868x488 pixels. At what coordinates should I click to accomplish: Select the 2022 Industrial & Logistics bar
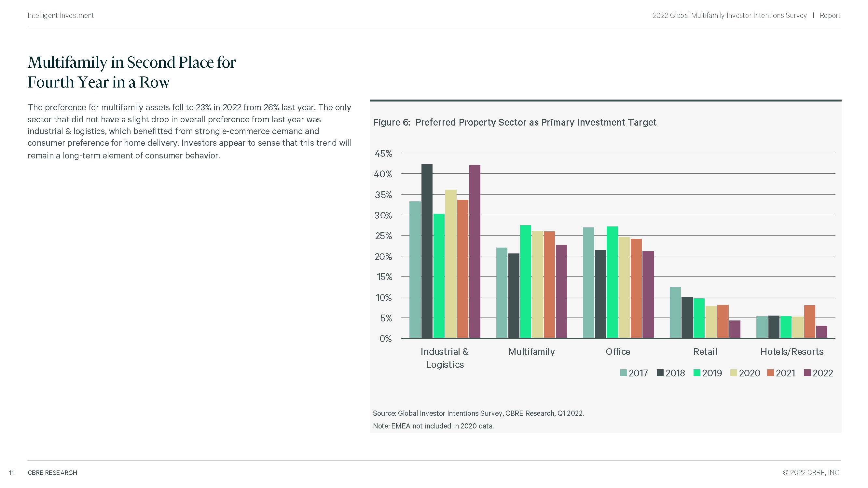[x=475, y=251]
